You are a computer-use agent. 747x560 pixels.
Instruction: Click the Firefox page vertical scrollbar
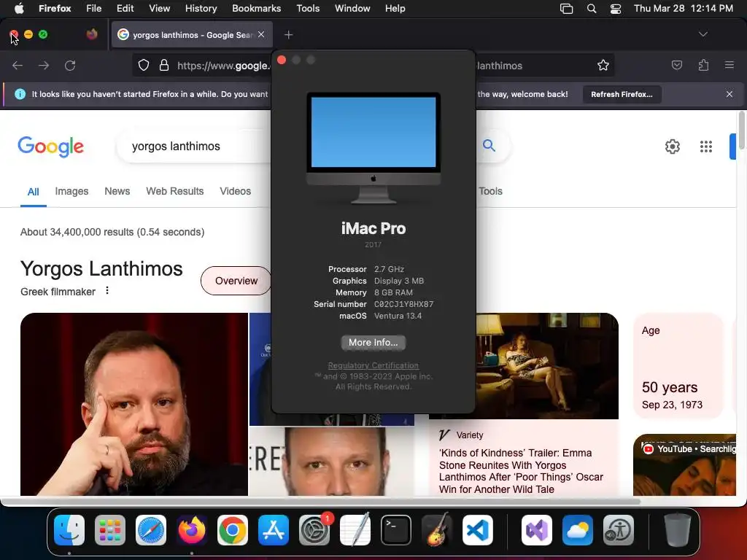click(741, 131)
